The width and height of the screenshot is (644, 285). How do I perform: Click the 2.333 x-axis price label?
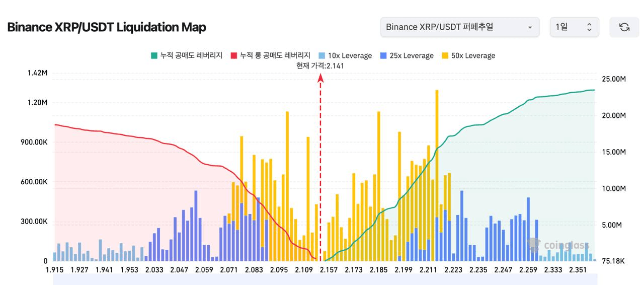(553, 270)
